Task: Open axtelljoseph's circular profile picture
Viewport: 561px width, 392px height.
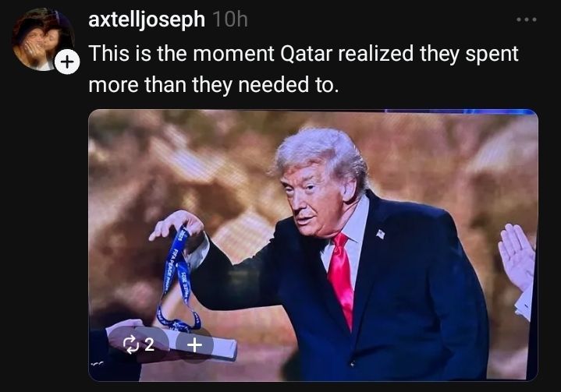Action: coord(42,39)
